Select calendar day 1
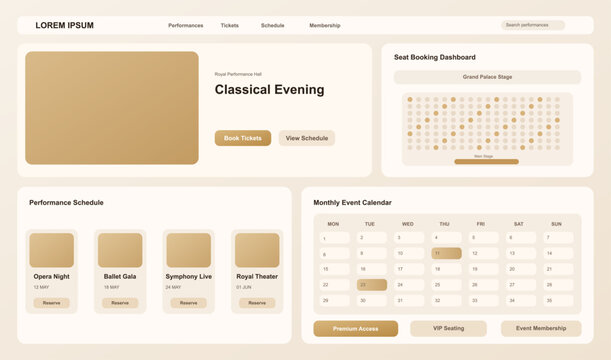611x360 pixels. [334, 238]
